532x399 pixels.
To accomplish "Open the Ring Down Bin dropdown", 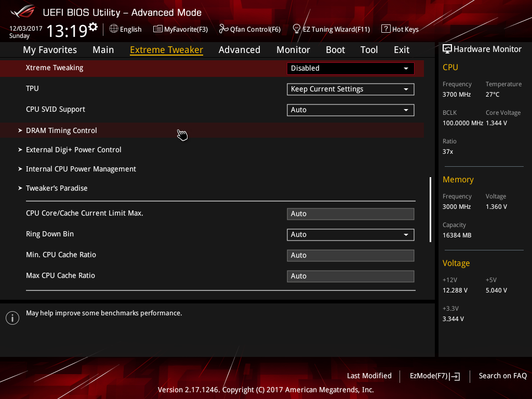I will tap(351, 235).
